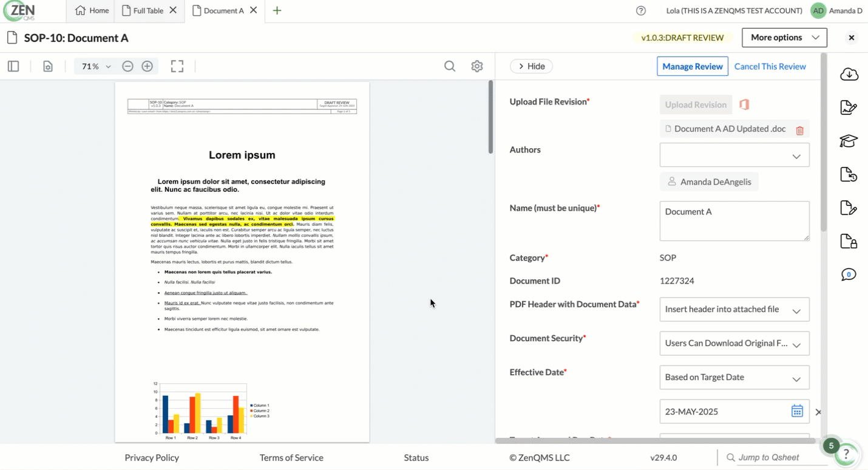The image size is (868, 470).
Task: Click the Office edit icon next to Upload Revision
Action: click(744, 104)
